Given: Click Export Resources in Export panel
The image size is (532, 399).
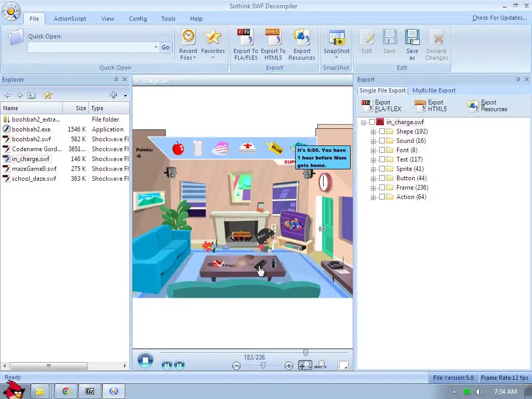Looking at the screenshot, I should (487, 106).
